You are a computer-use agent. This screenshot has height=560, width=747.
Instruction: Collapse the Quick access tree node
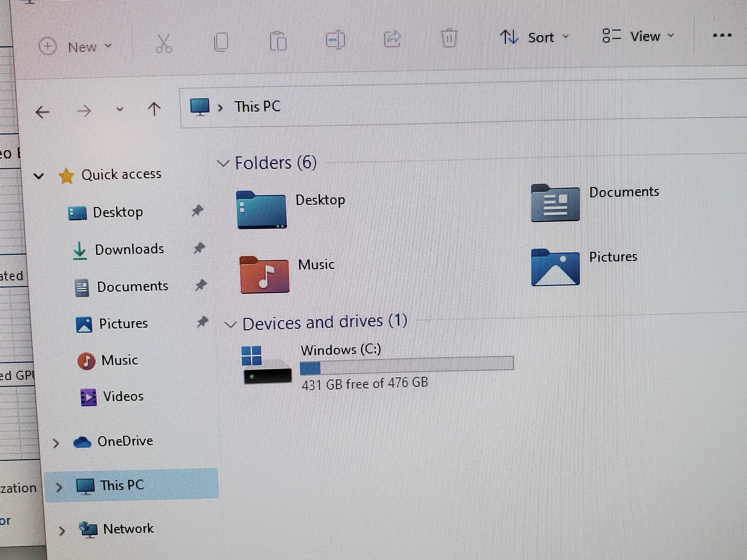point(39,176)
